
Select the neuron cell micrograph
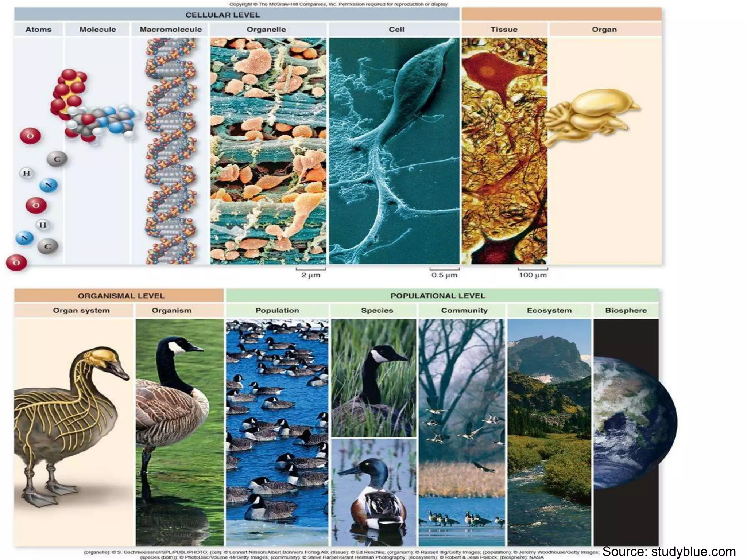[394, 151]
